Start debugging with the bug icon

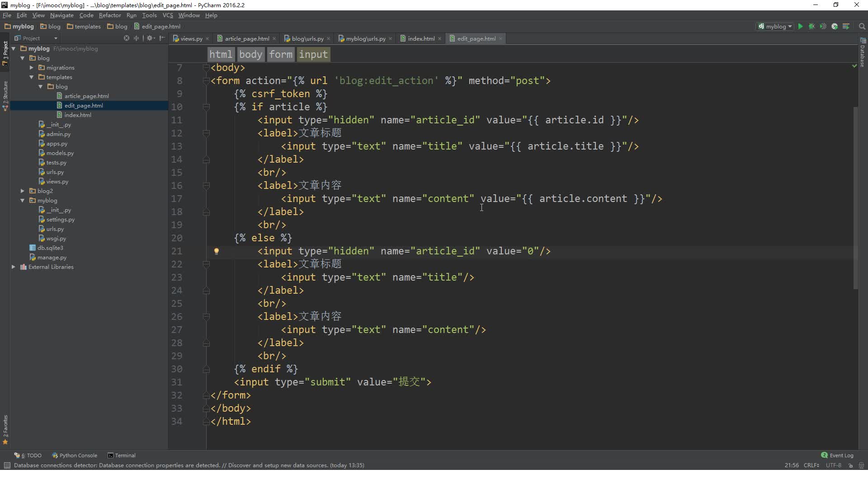pos(811,26)
